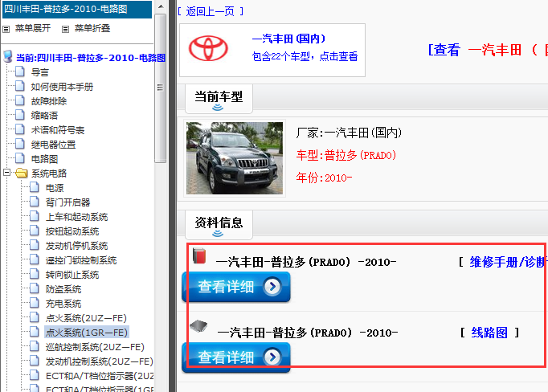
Task: Click the page icon beside 导言
Action: 20,71
